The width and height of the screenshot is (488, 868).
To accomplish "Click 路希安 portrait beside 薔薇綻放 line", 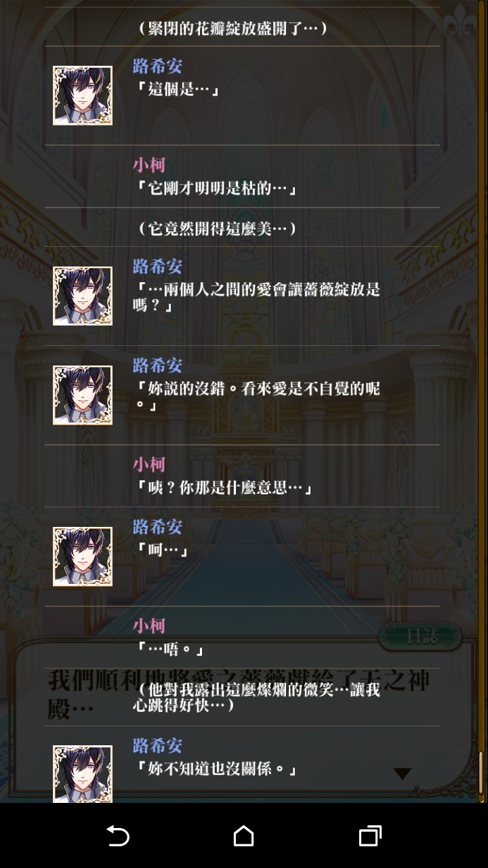I will [83, 296].
